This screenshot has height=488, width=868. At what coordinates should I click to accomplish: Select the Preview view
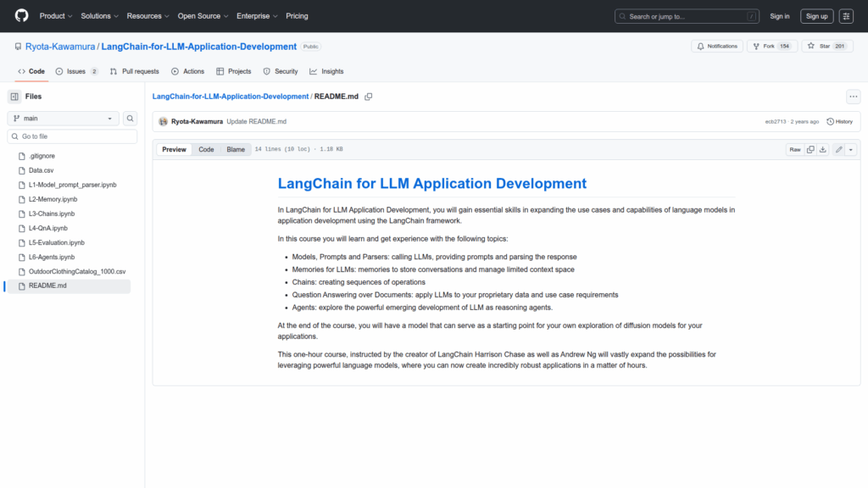pos(174,149)
